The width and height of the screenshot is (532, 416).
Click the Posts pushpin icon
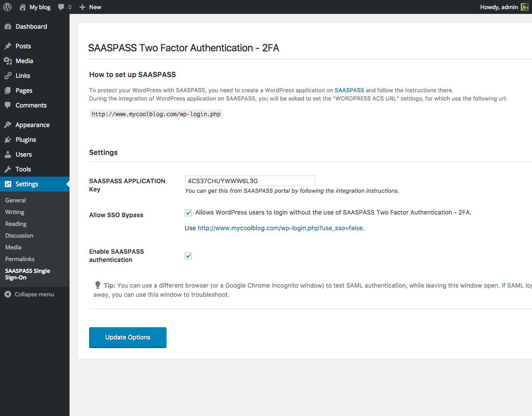click(x=8, y=46)
